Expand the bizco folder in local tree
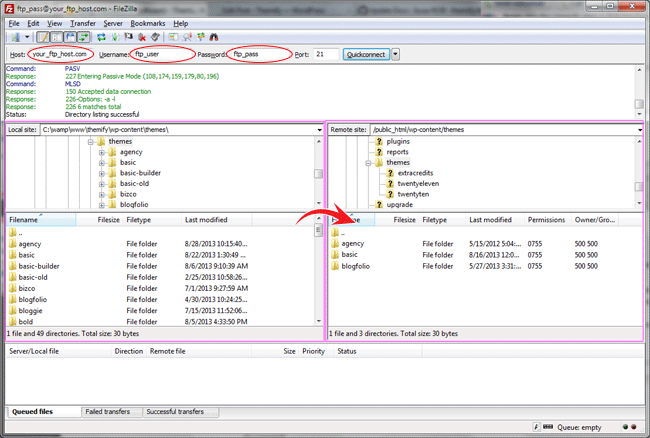This screenshot has width=650, height=438. click(x=102, y=194)
